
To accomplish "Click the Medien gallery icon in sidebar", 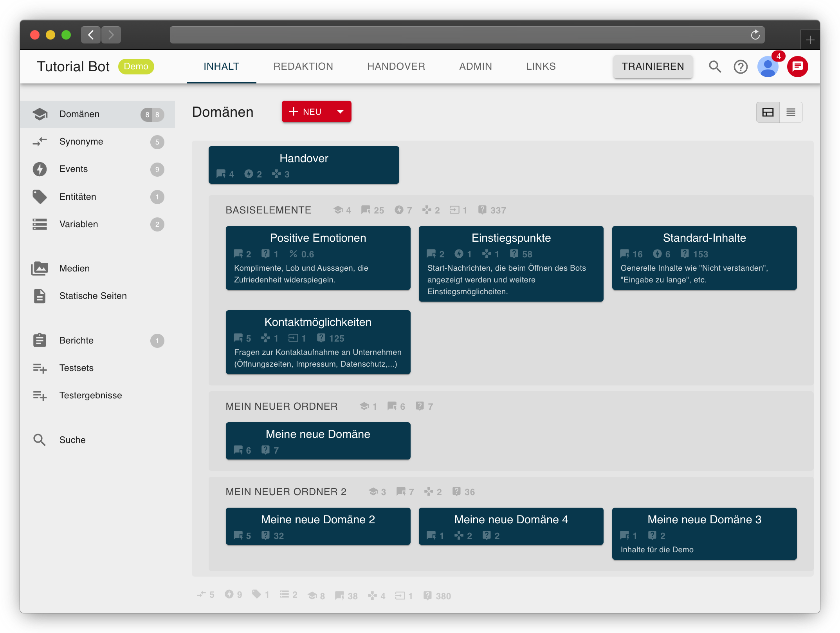I will (40, 268).
